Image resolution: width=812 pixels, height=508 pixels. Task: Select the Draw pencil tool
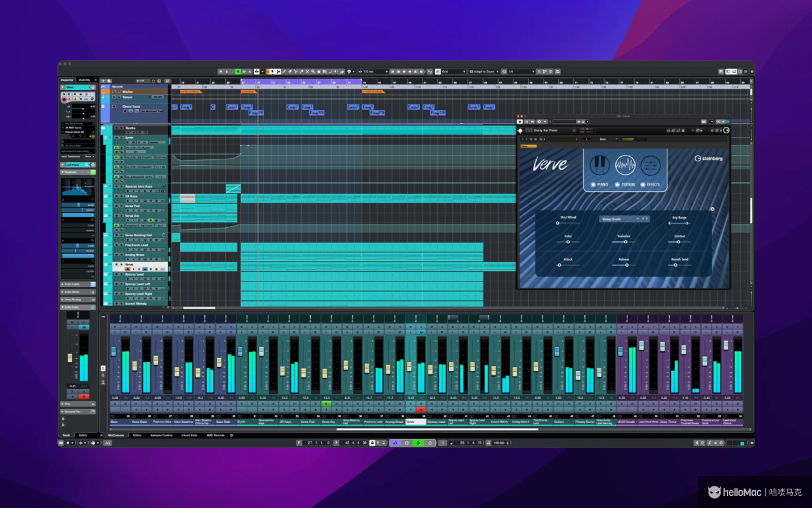(284, 71)
